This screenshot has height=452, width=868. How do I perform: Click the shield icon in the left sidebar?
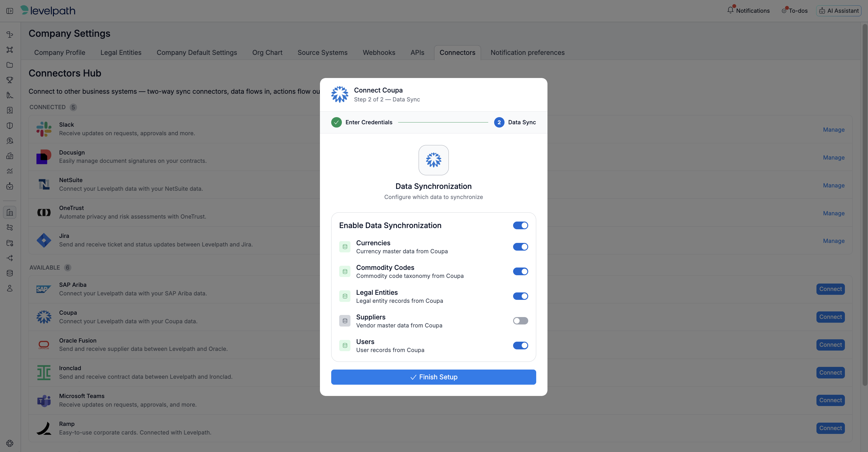pyautogui.click(x=10, y=125)
